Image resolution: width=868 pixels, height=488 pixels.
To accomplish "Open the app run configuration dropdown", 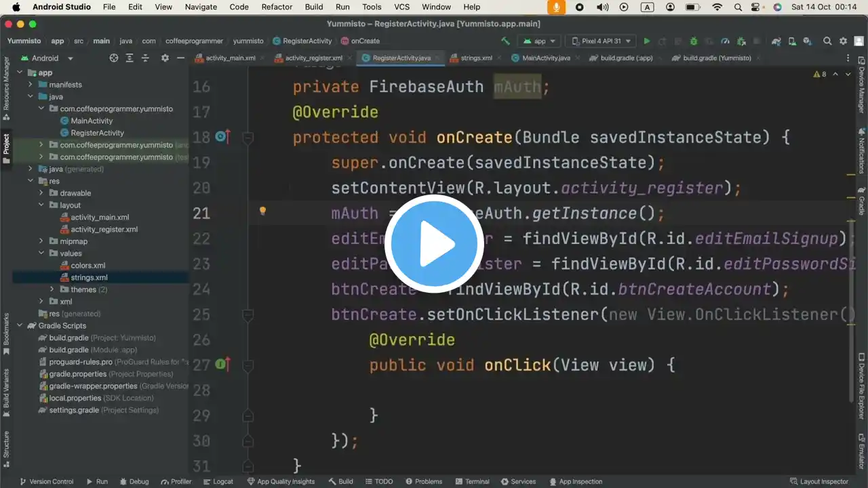I will coord(539,41).
